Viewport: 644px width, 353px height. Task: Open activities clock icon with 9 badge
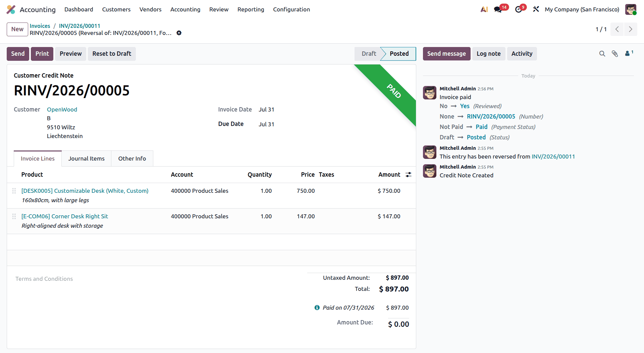tap(519, 9)
